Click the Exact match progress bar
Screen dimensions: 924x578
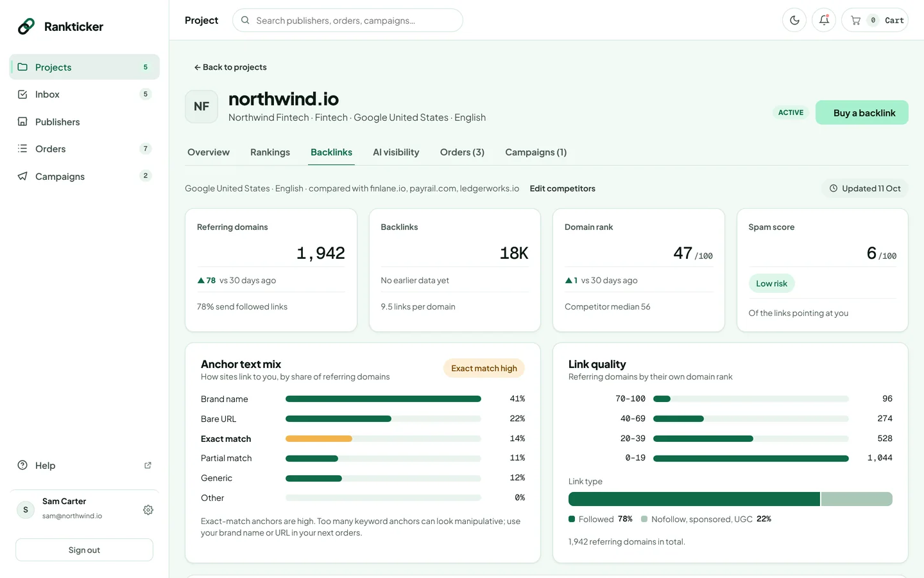pyautogui.click(x=383, y=439)
